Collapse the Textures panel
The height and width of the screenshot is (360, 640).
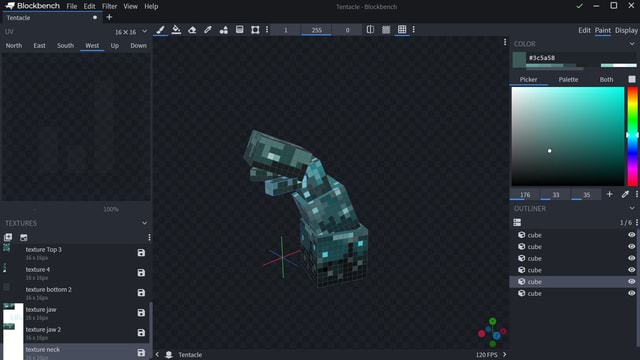[x=144, y=223]
